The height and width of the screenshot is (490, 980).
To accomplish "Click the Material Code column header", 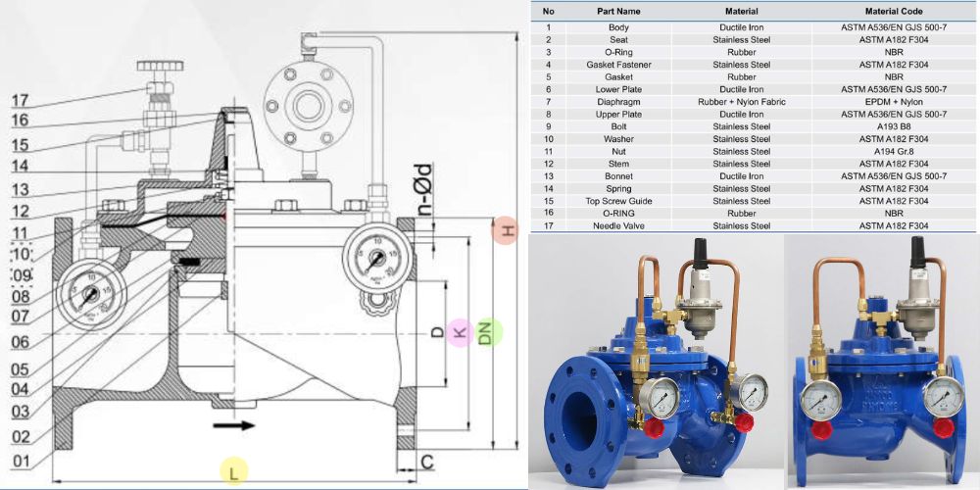I will (x=892, y=11).
